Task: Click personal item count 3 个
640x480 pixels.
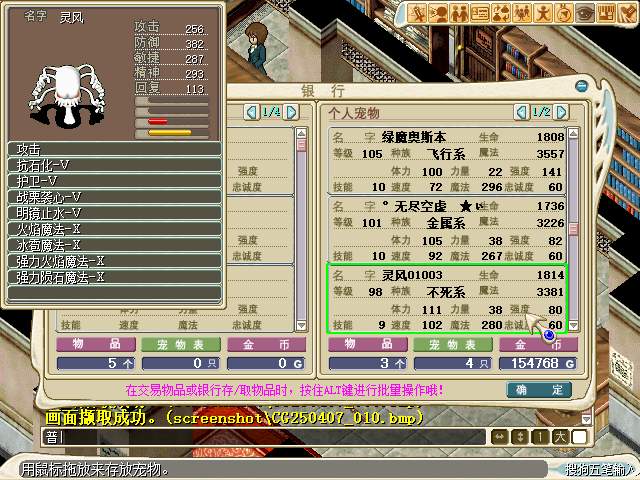Action: [x=368, y=363]
